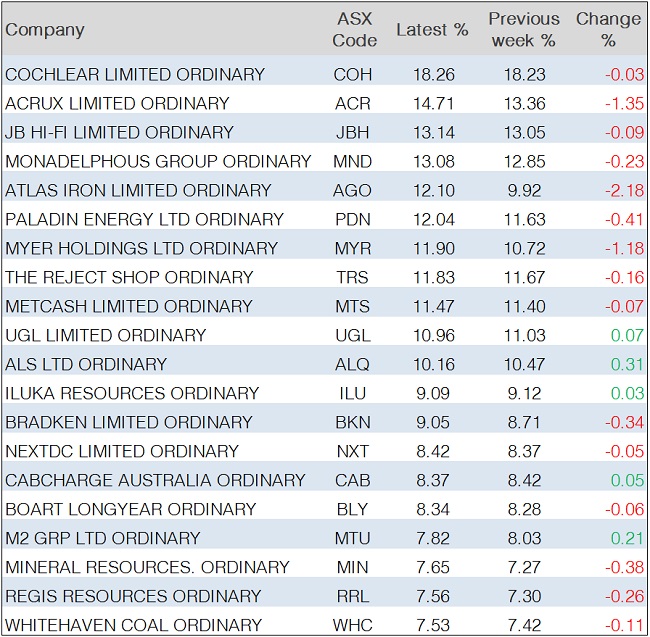Select the COCHLEAR LIMITED ORDINARY row

[x=135, y=74]
